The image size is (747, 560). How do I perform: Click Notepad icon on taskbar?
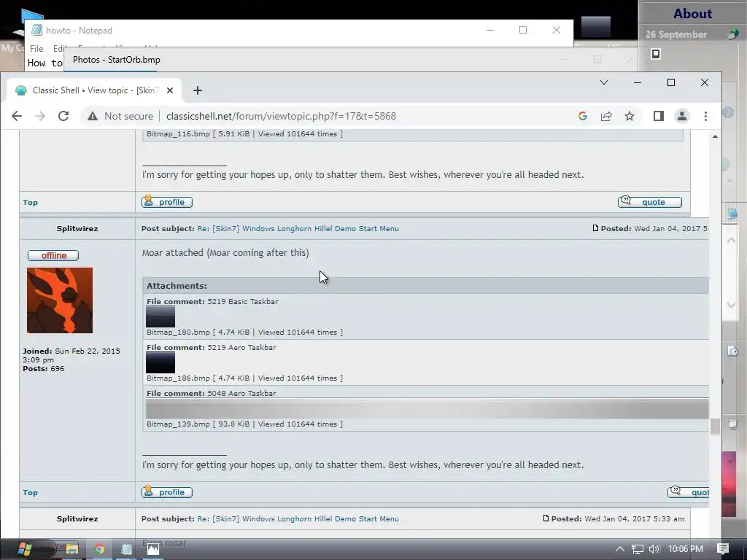(x=126, y=549)
